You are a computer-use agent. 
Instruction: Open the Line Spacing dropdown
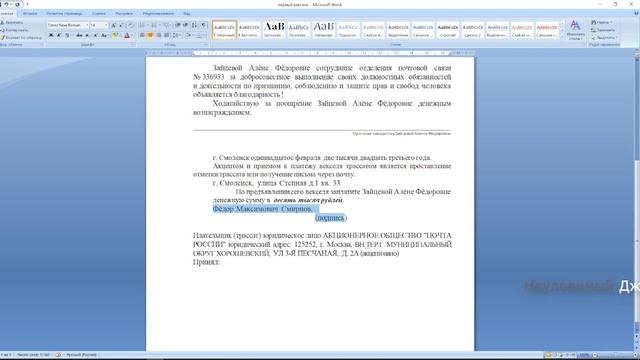click(x=177, y=36)
